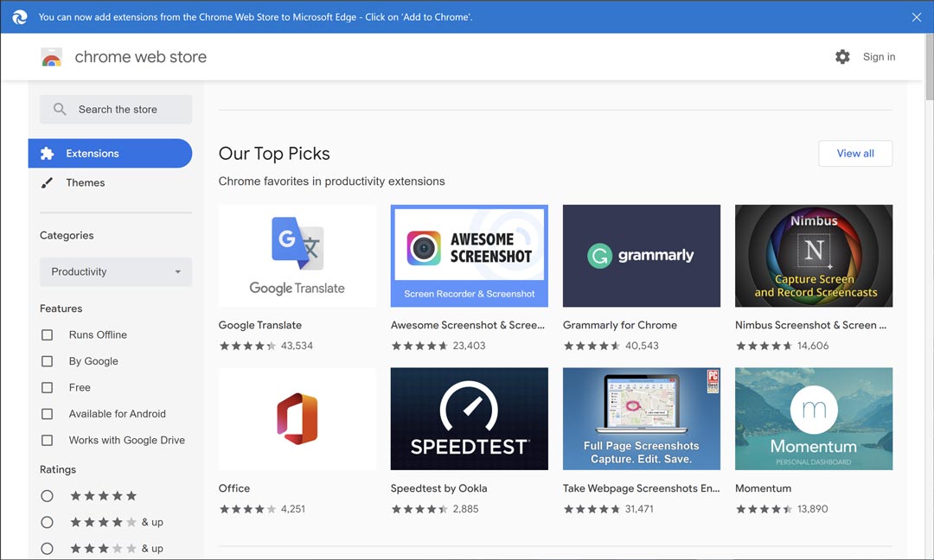Screen dimensions: 934x560
Task: Click the Sign in link
Action: pos(879,56)
